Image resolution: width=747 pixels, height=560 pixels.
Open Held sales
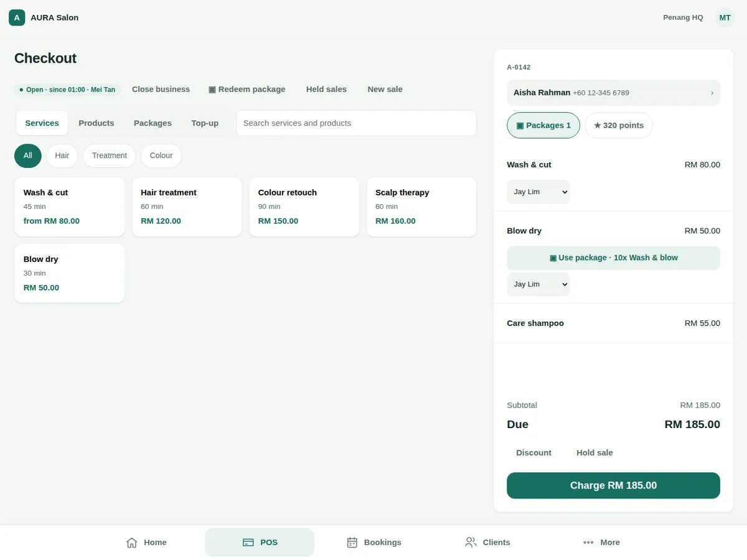(326, 89)
